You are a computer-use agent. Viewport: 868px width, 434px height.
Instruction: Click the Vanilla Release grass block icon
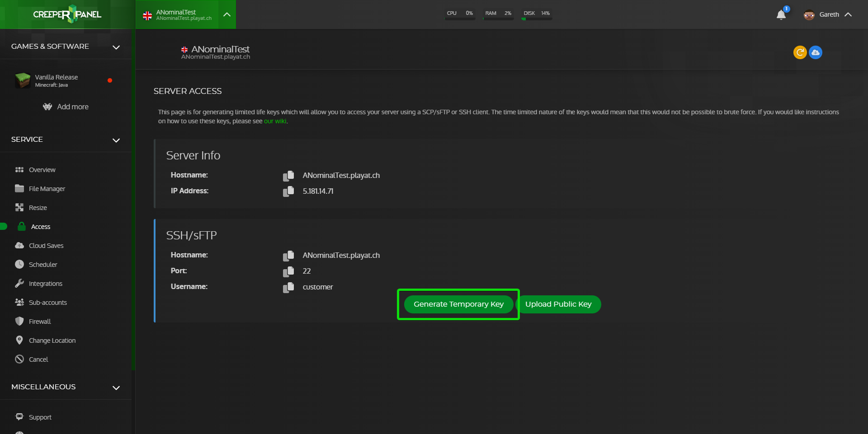[x=23, y=80]
